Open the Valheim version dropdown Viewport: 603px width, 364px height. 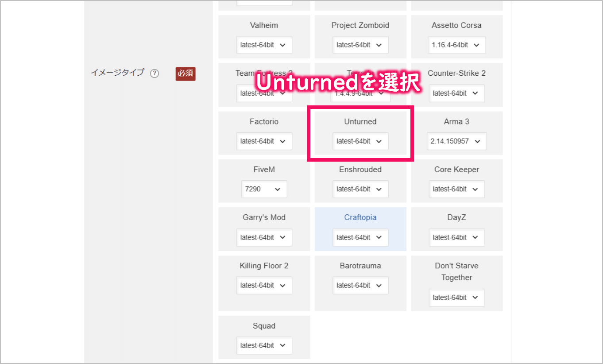click(x=264, y=45)
